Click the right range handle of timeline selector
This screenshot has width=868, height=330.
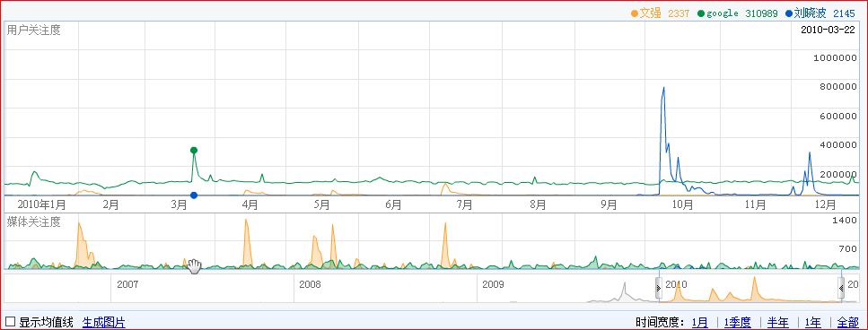[x=841, y=288]
